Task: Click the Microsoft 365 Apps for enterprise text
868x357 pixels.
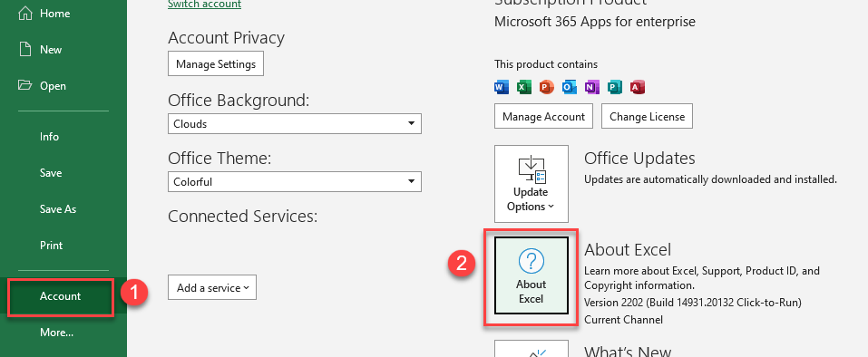Action: [x=595, y=22]
